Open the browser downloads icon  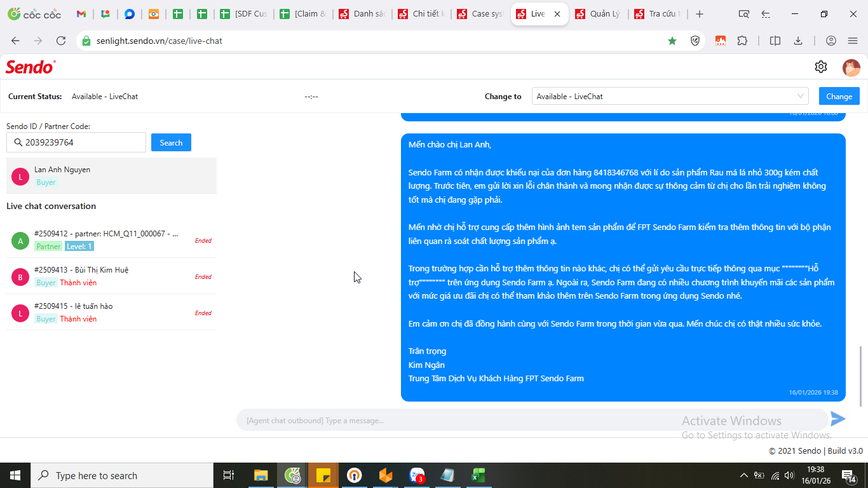click(x=798, y=41)
